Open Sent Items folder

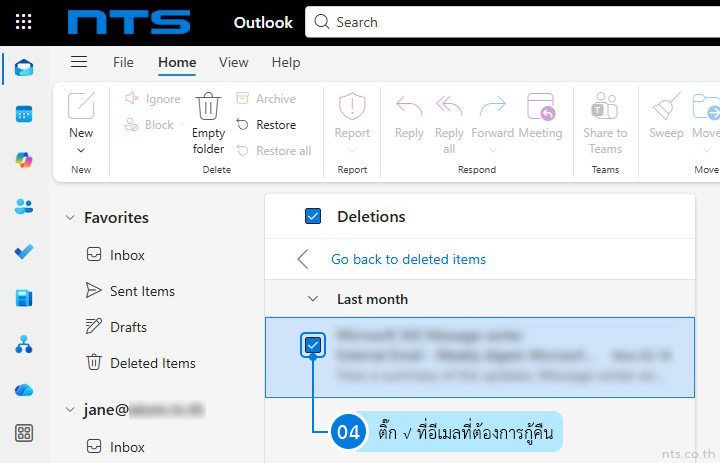(130, 291)
